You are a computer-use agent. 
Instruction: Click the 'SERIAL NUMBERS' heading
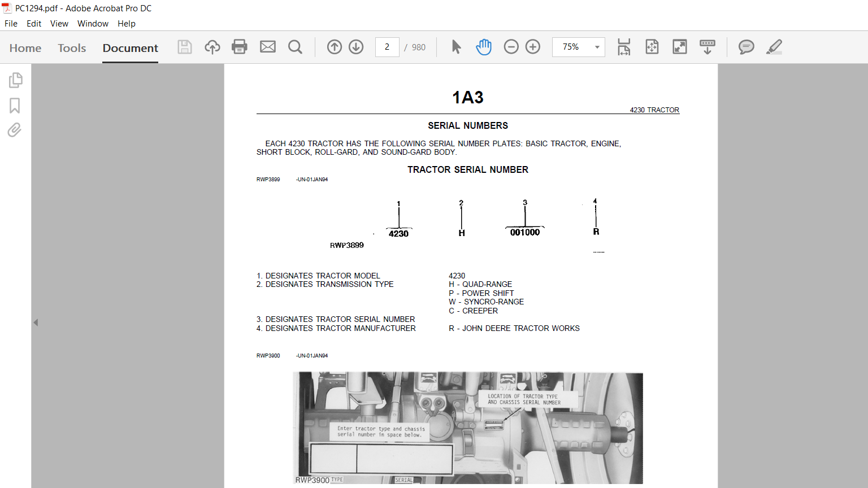point(468,125)
